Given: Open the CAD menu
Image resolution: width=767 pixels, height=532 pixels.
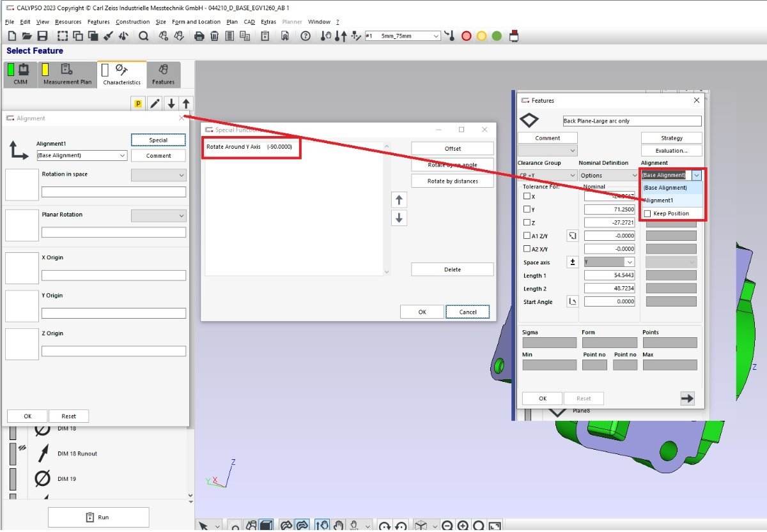Looking at the screenshot, I should pos(249,22).
